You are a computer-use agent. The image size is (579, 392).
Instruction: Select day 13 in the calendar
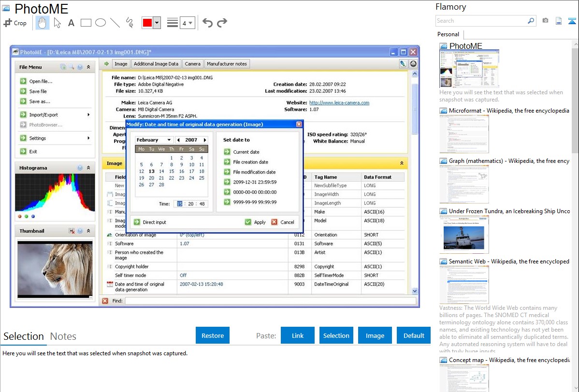pyautogui.click(x=151, y=172)
